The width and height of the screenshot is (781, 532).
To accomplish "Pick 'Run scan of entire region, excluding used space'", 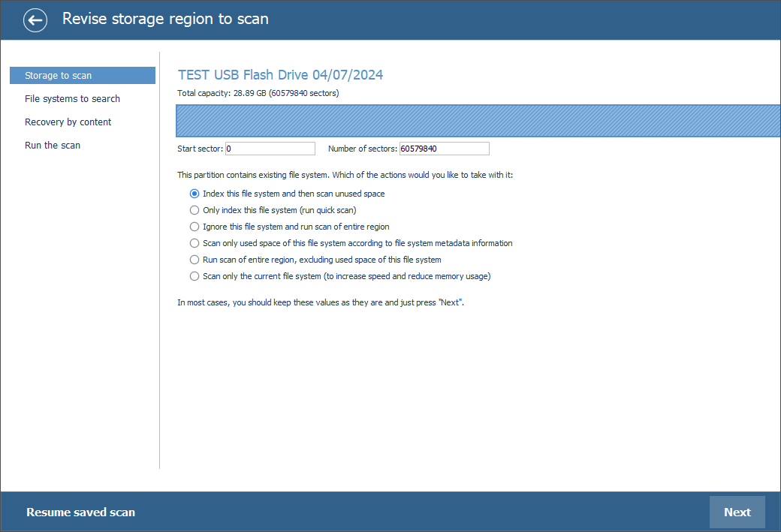I will point(194,260).
